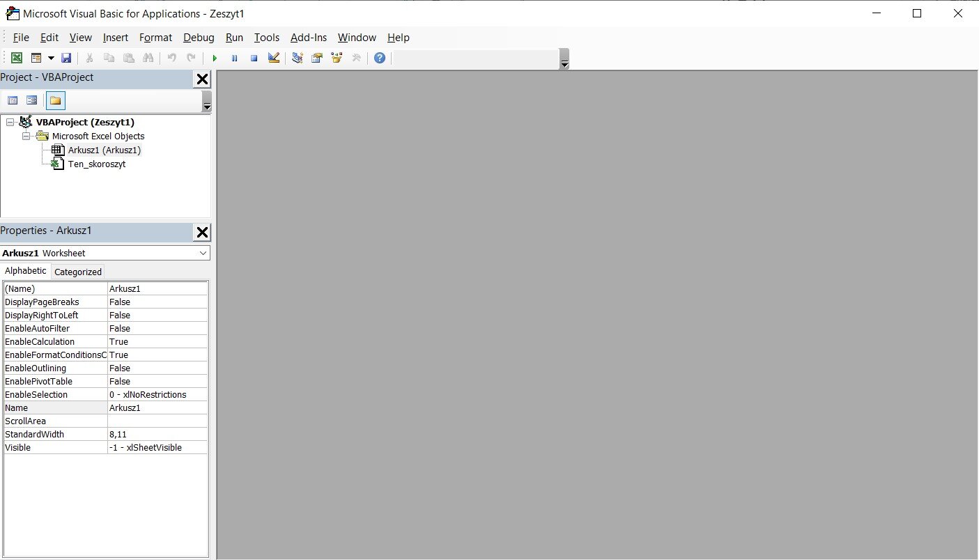This screenshot has width=979, height=560.
Task: Open the Run menu
Action: click(234, 38)
